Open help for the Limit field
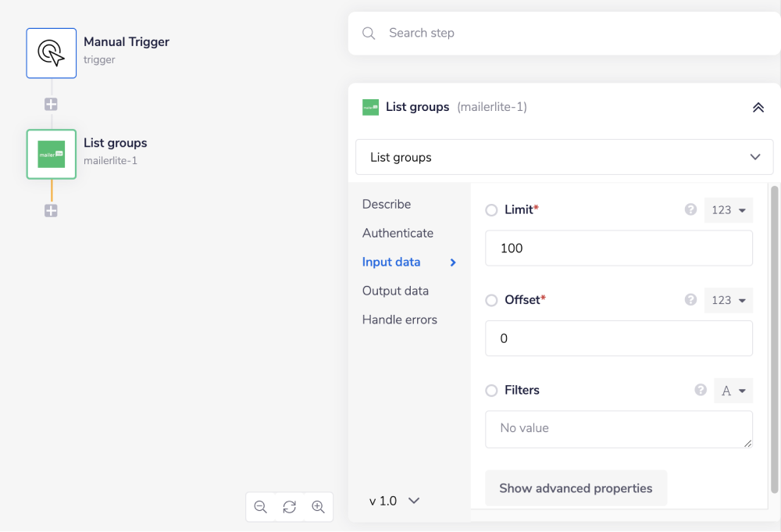 (x=690, y=209)
